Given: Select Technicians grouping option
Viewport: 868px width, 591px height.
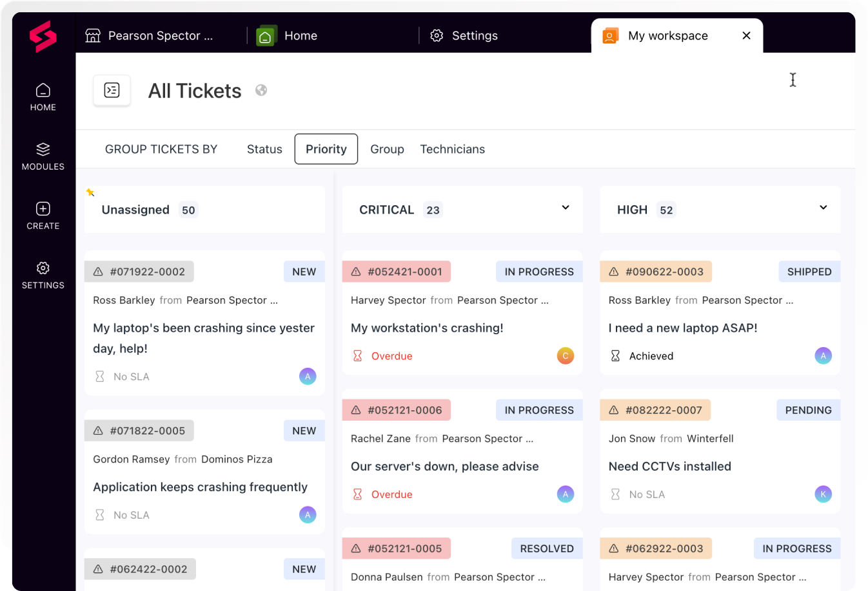Looking at the screenshot, I should [x=452, y=149].
